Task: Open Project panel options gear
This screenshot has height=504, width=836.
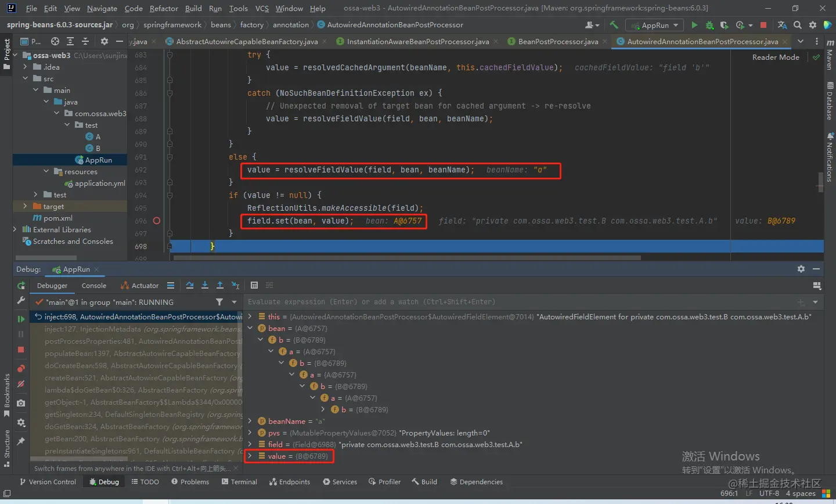Action: click(105, 41)
